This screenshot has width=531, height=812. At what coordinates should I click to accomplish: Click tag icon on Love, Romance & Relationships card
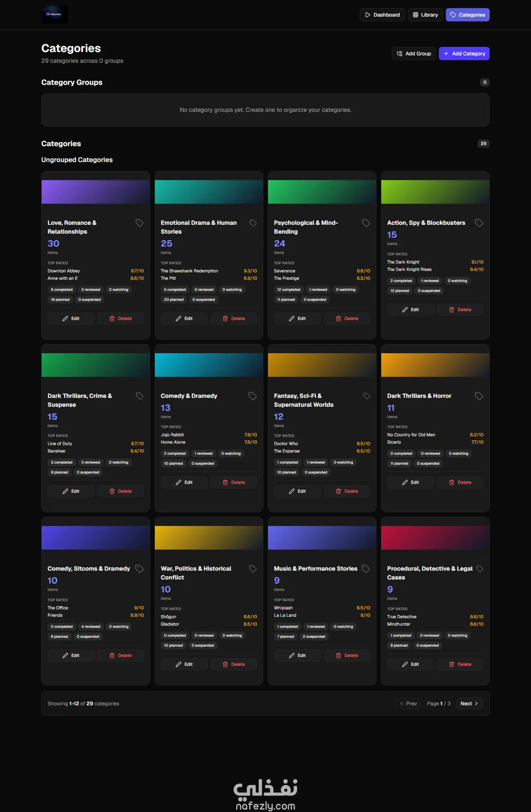tap(139, 223)
